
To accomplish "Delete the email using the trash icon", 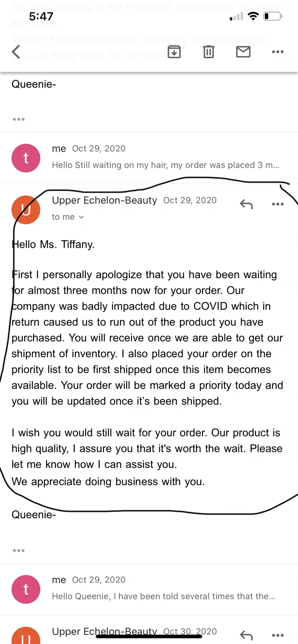I will [209, 52].
